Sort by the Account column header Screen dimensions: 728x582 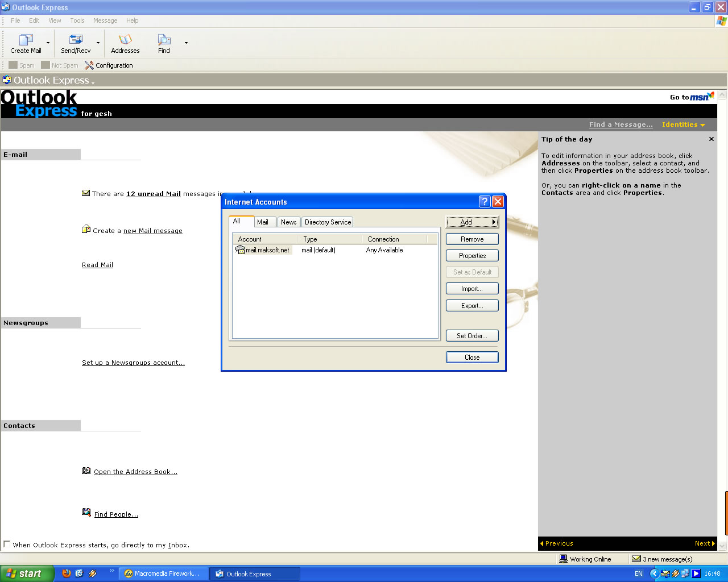(x=265, y=239)
